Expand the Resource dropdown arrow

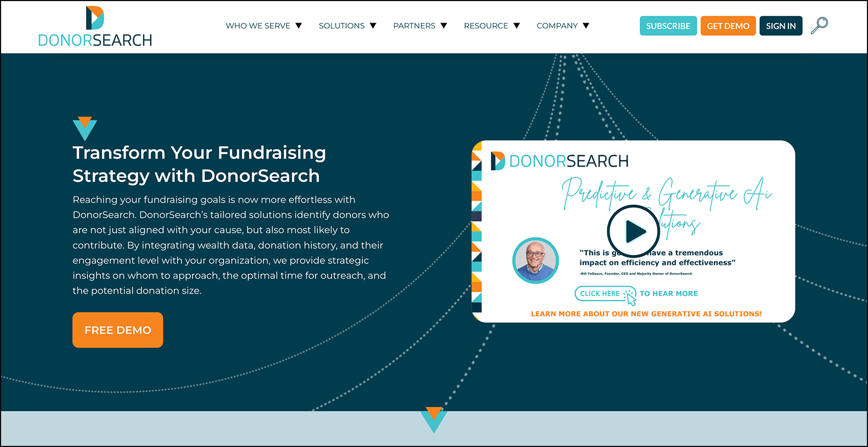[517, 26]
